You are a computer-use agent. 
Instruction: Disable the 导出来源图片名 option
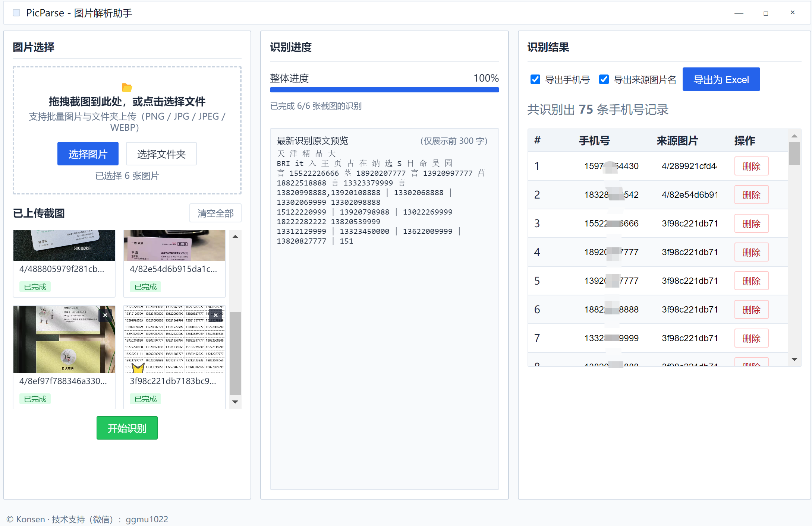click(604, 79)
